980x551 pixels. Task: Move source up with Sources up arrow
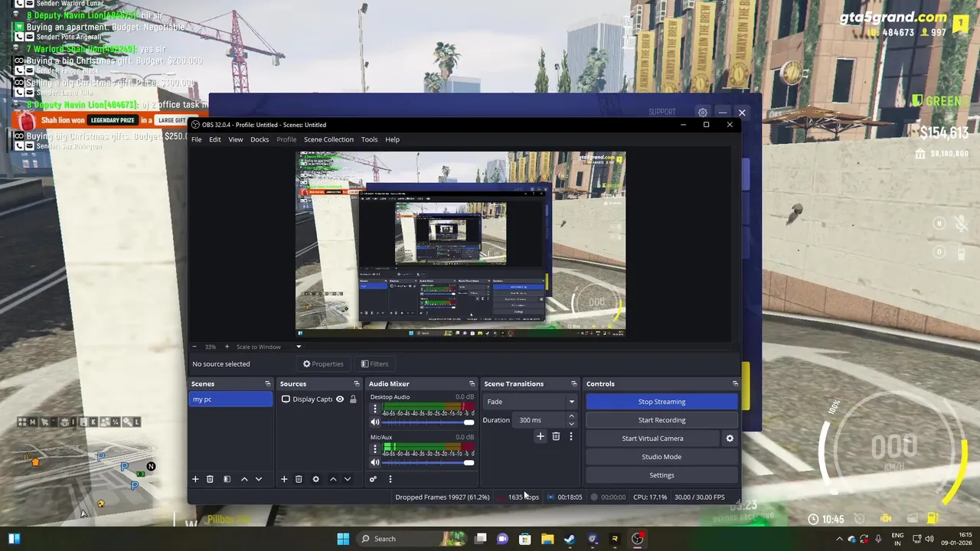[333, 479]
